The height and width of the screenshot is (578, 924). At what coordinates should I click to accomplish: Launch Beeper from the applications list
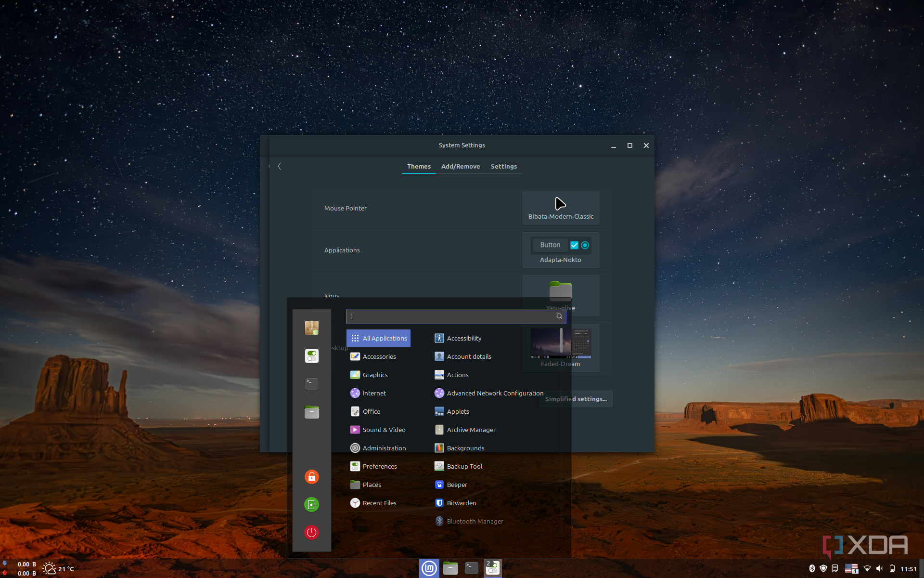(457, 485)
